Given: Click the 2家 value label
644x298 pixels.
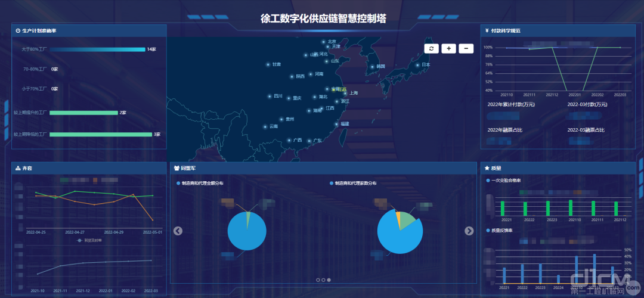Looking at the screenshot, I should pos(123,113).
